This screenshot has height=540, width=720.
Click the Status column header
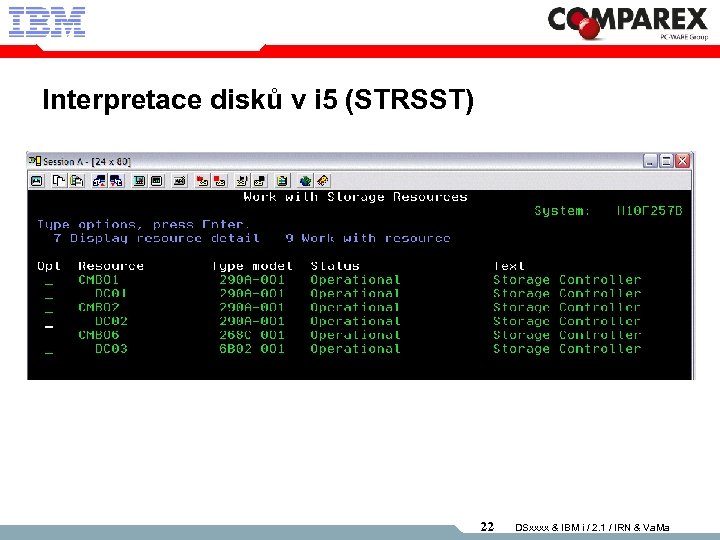(335, 266)
